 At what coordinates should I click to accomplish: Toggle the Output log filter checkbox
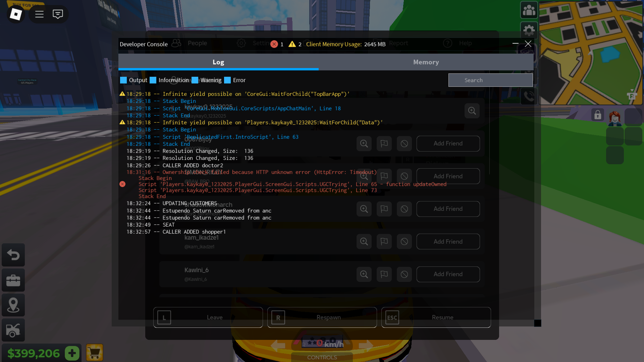123,80
